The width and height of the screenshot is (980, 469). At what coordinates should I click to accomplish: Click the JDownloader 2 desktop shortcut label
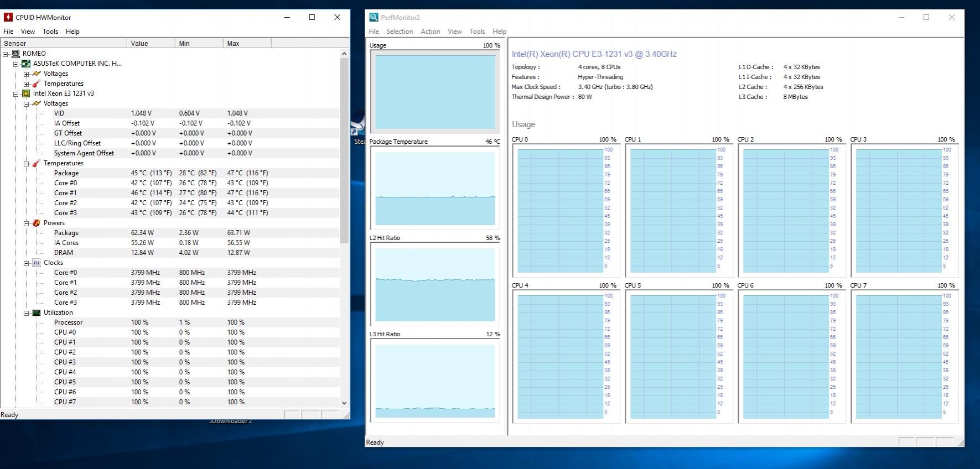pos(231,421)
